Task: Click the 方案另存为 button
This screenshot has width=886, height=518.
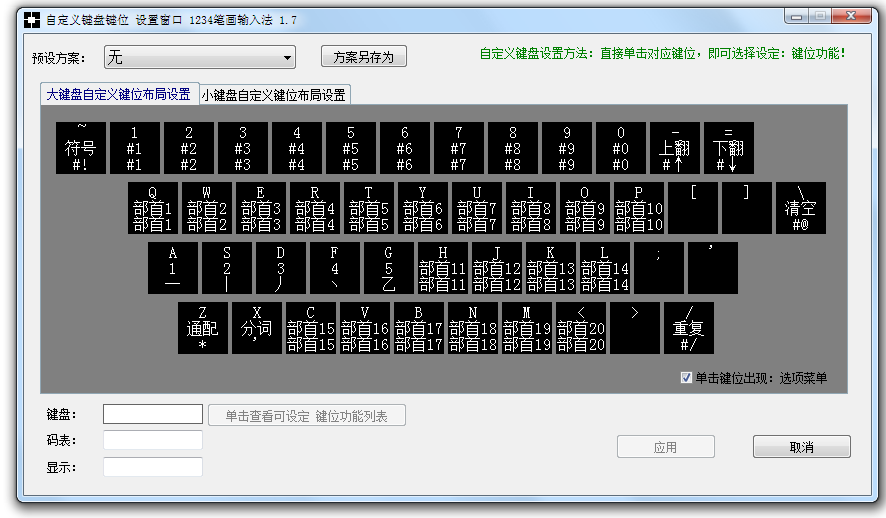Action: (364, 57)
